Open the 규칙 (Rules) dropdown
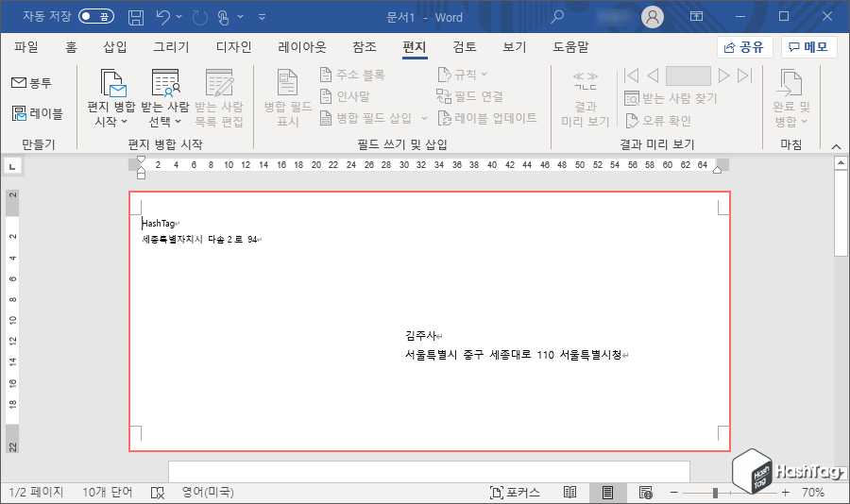 coord(463,75)
